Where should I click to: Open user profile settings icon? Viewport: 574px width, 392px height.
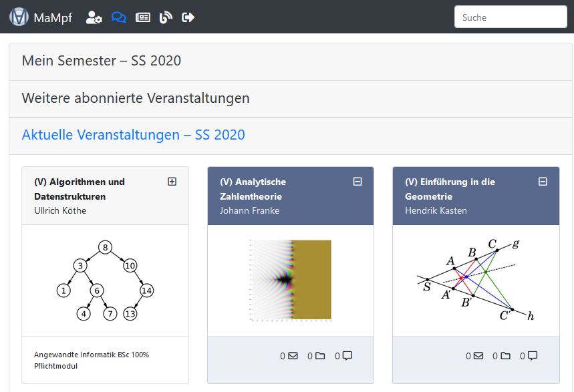pos(94,17)
